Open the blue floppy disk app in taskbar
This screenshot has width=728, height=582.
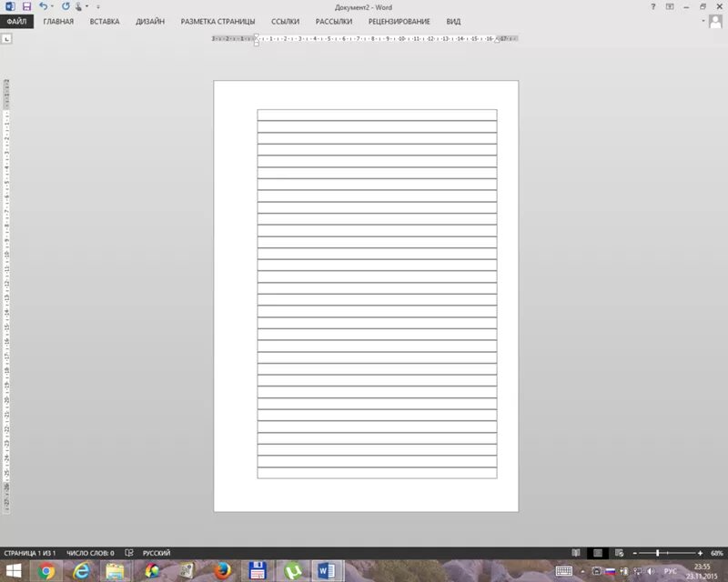258,571
